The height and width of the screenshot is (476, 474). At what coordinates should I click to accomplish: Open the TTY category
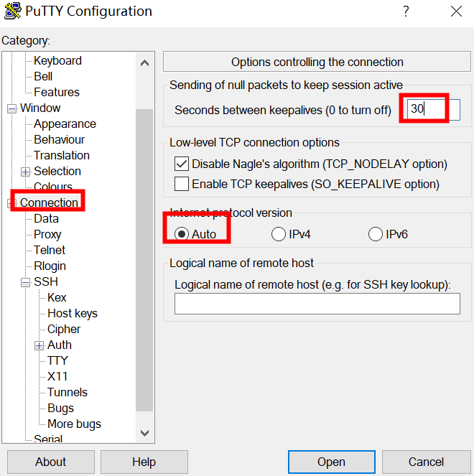point(57,360)
